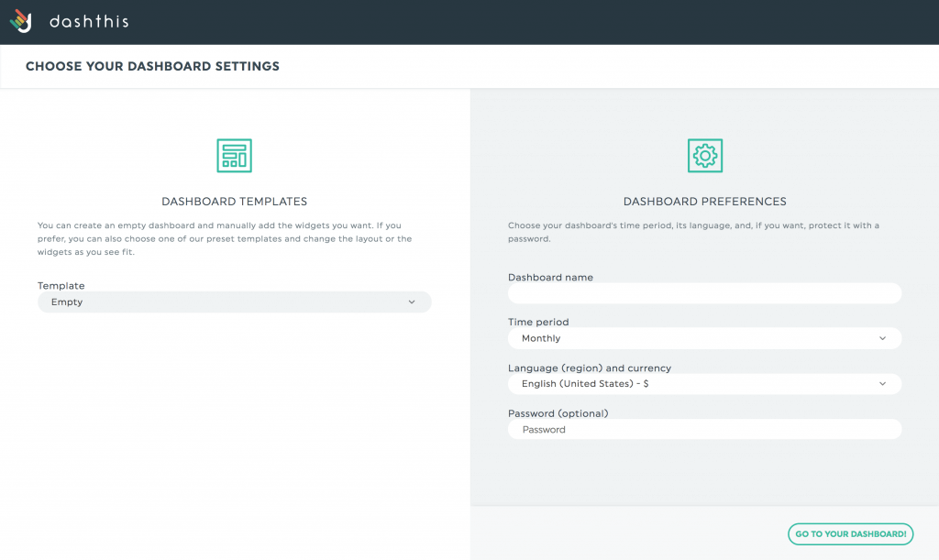The width and height of the screenshot is (939, 560).
Task: Click the Dashboard Templates layout icon
Action: (x=234, y=156)
